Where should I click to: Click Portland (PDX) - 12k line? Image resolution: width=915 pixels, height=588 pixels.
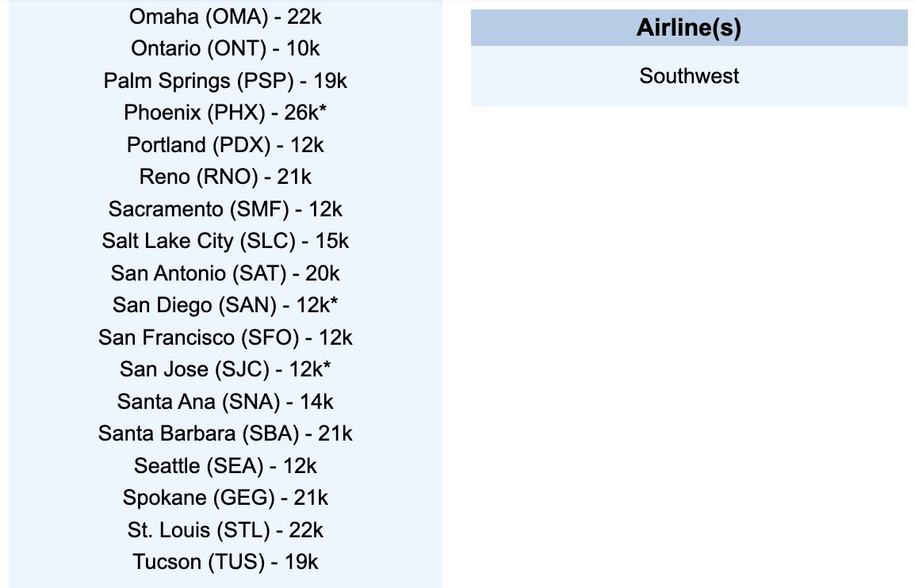tap(225, 145)
